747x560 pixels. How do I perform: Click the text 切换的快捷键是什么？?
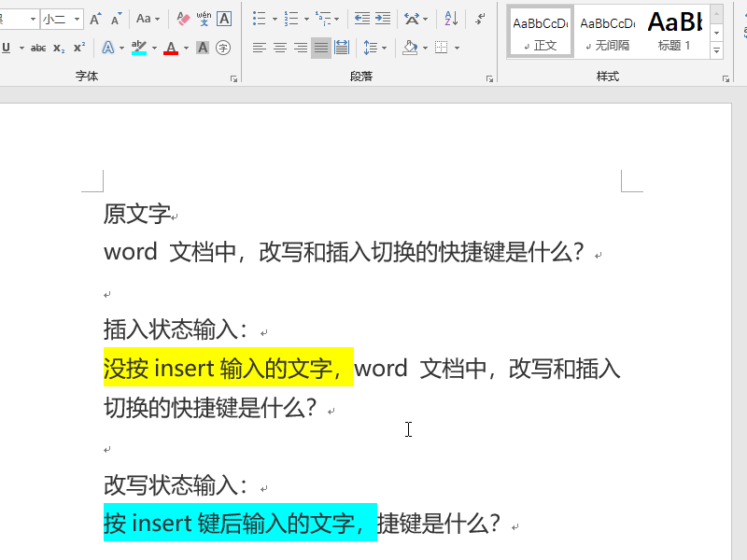[x=210, y=407]
